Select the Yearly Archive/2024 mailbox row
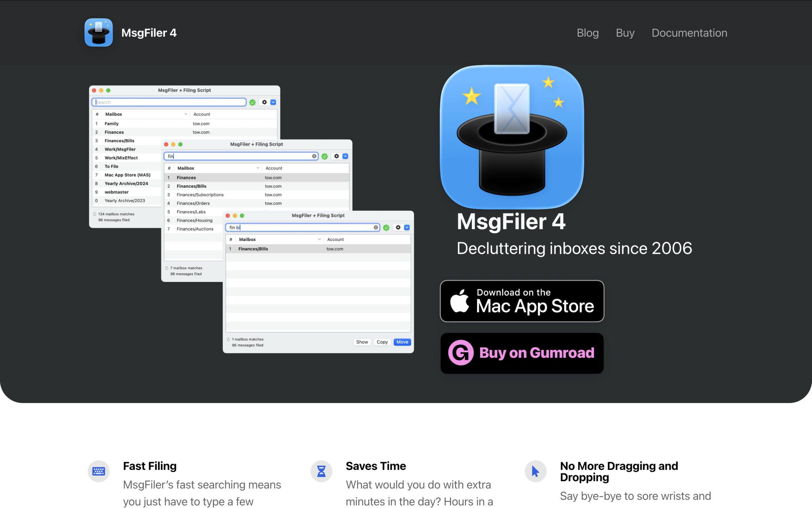 127,184
